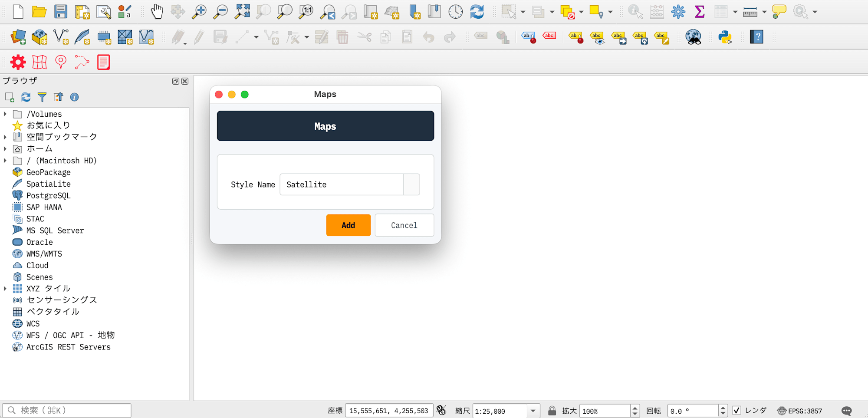Click the red gear plugin icon

[18, 62]
